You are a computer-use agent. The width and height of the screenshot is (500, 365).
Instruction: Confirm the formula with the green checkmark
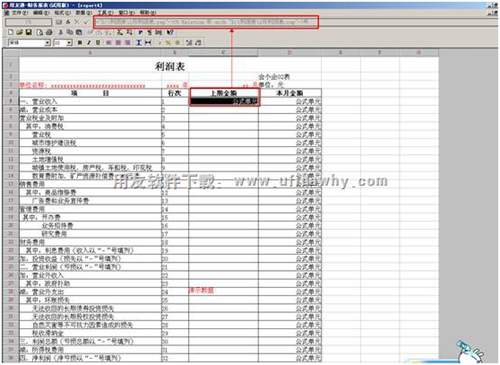pyautogui.click(x=87, y=22)
